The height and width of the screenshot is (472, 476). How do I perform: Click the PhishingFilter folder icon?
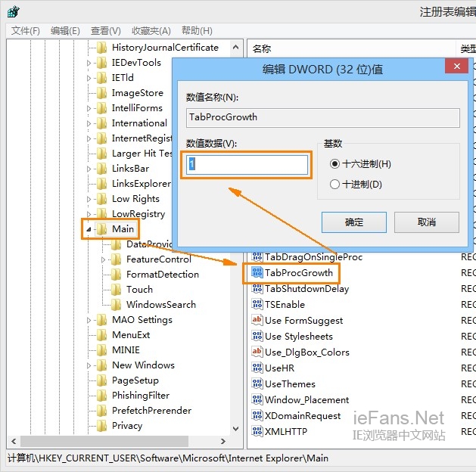click(101, 396)
